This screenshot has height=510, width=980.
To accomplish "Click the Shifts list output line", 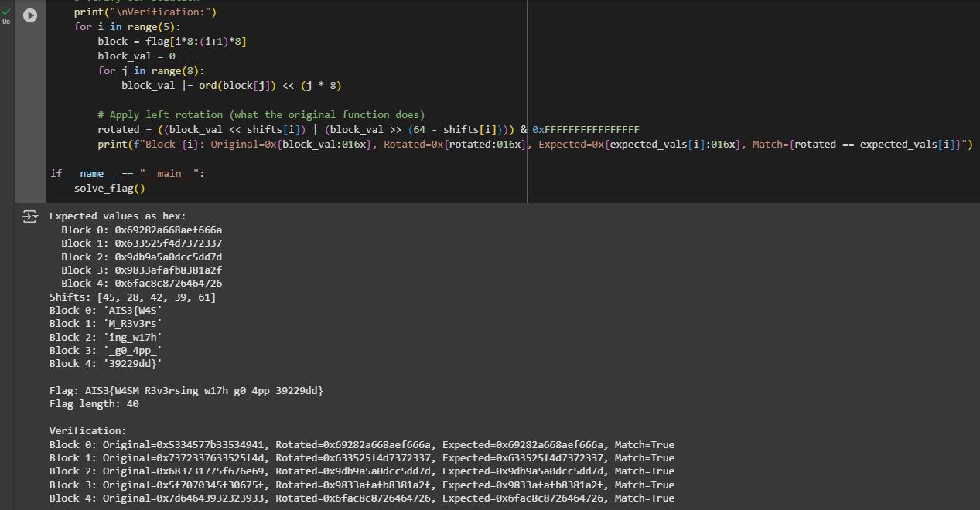I will pyautogui.click(x=133, y=297).
